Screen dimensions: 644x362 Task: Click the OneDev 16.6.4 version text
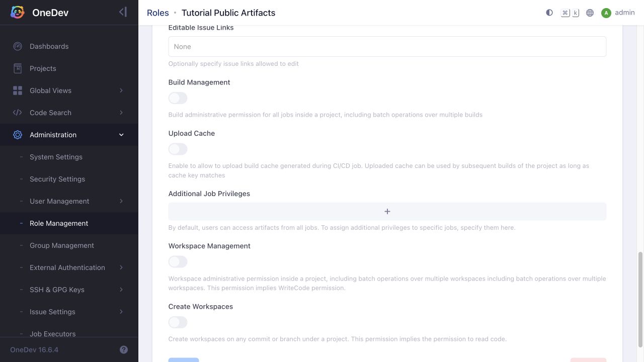coord(34,349)
